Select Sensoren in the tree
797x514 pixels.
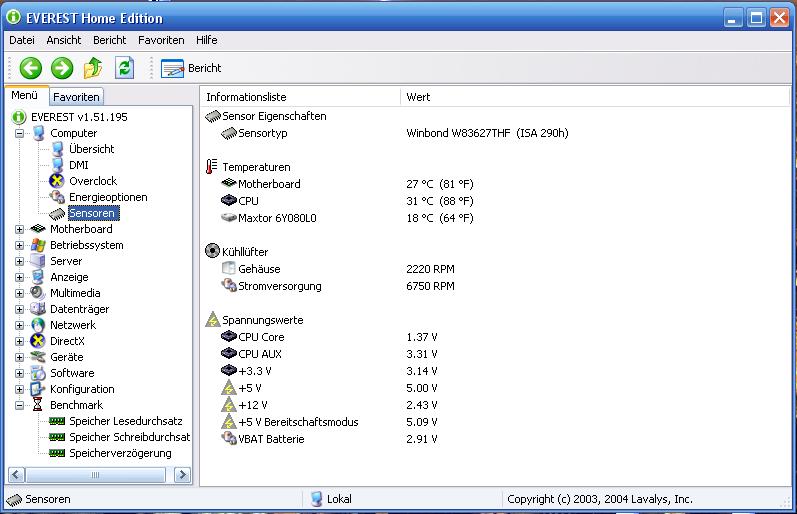click(x=94, y=213)
